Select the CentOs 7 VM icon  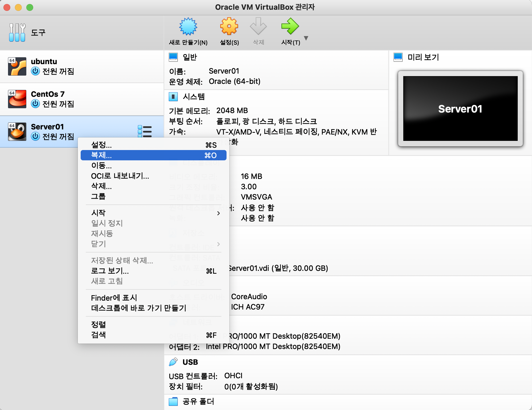[x=17, y=99]
